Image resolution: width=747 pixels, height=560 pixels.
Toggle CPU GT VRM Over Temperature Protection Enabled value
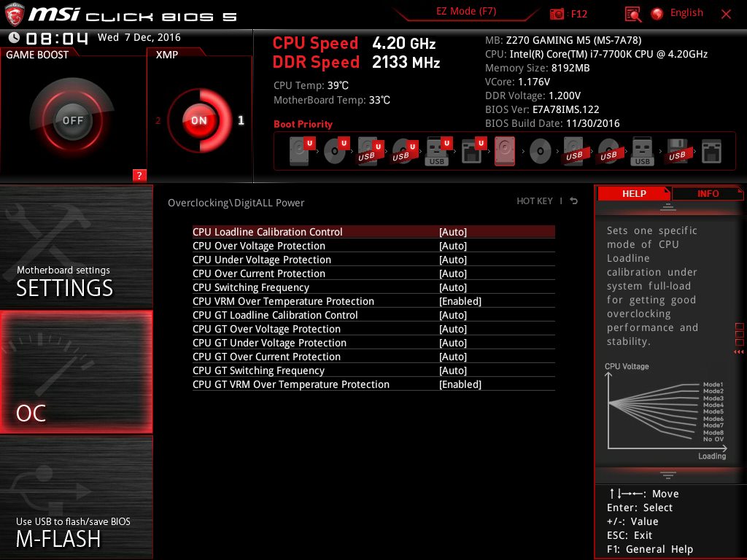[x=460, y=384]
